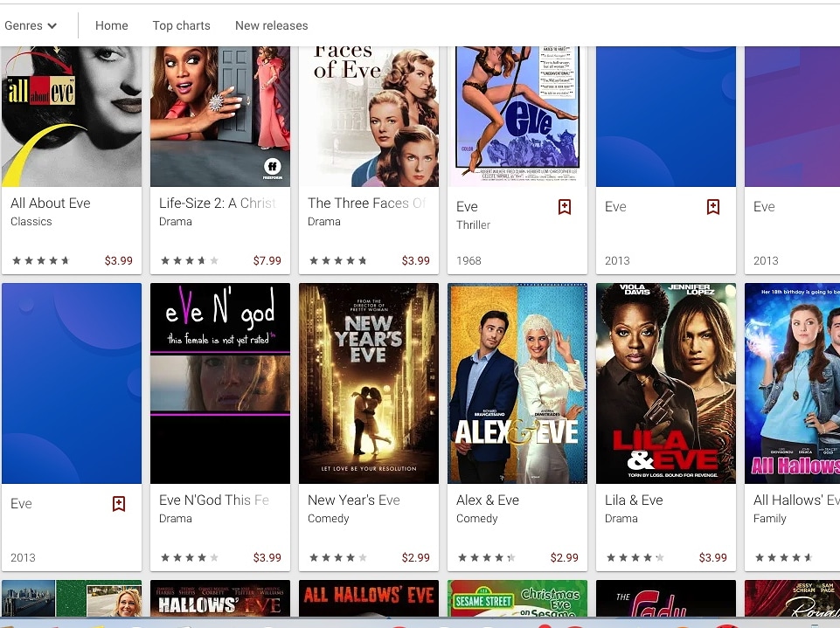Click star rating on All About Eve
The width and height of the screenshot is (840, 628).
[x=40, y=260]
